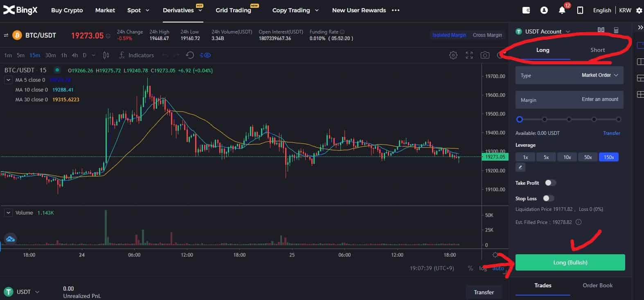Image resolution: width=644 pixels, height=300 pixels.
Task: Click the edit leverage pencil icon
Action: click(x=520, y=167)
